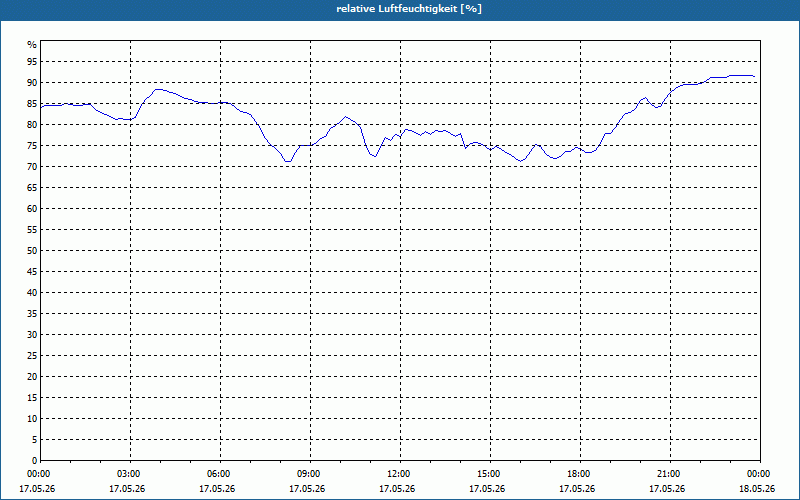Click the 50 value on humidity axis
800x500 pixels.
(x=32, y=251)
